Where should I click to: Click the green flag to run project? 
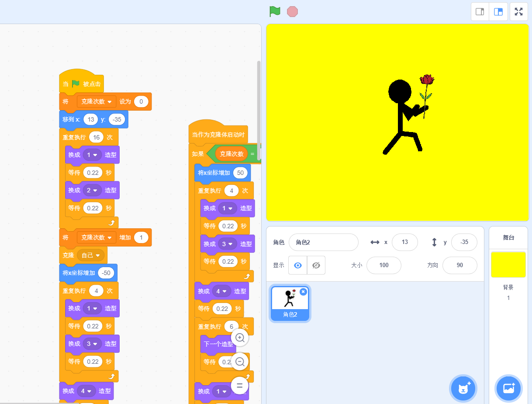pyautogui.click(x=275, y=11)
